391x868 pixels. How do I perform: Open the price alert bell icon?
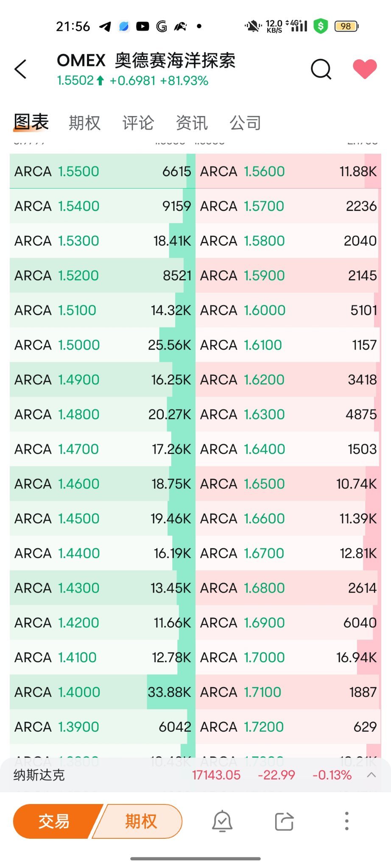[222, 821]
